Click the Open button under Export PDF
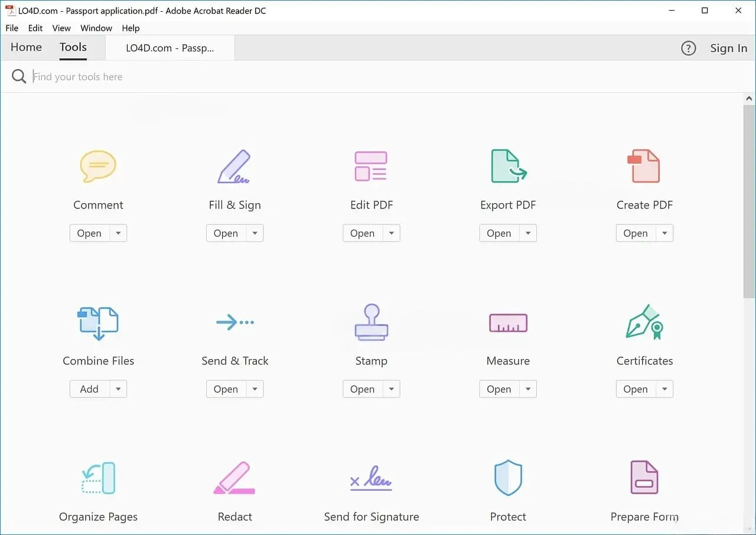Image resolution: width=756 pixels, height=535 pixels. (500, 233)
